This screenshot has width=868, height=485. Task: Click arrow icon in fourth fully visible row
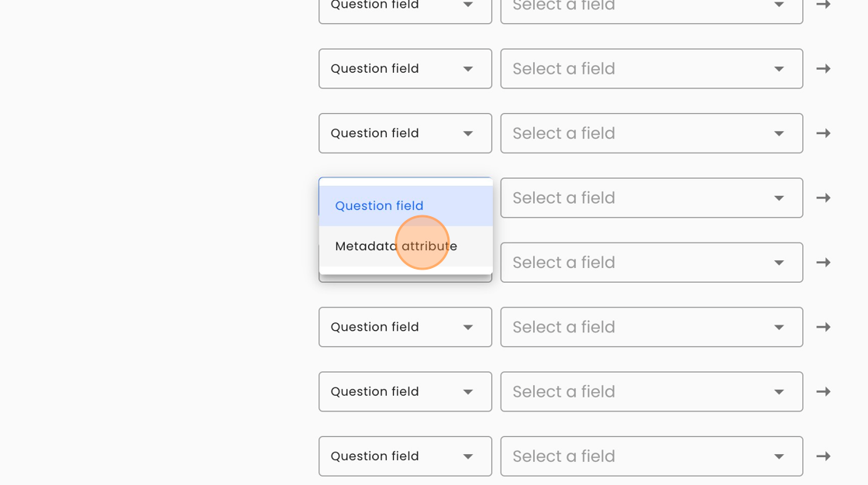coord(823,263)
